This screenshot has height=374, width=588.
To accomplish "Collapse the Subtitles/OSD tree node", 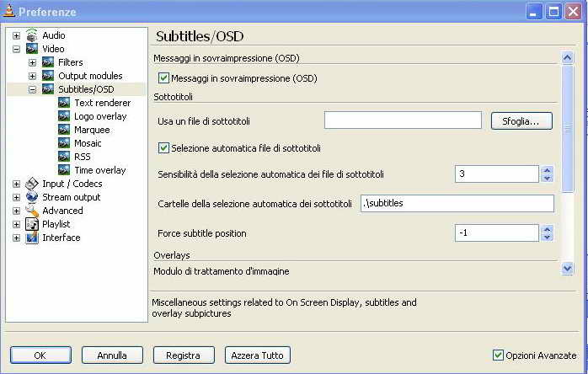I will [32, 89].
